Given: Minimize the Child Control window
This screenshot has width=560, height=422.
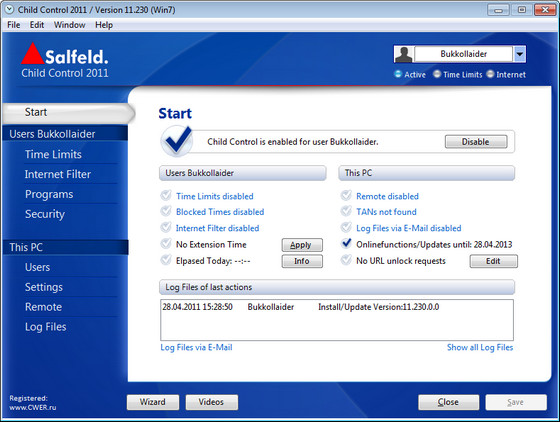Looking at the screenshot, I should [498, 10].
